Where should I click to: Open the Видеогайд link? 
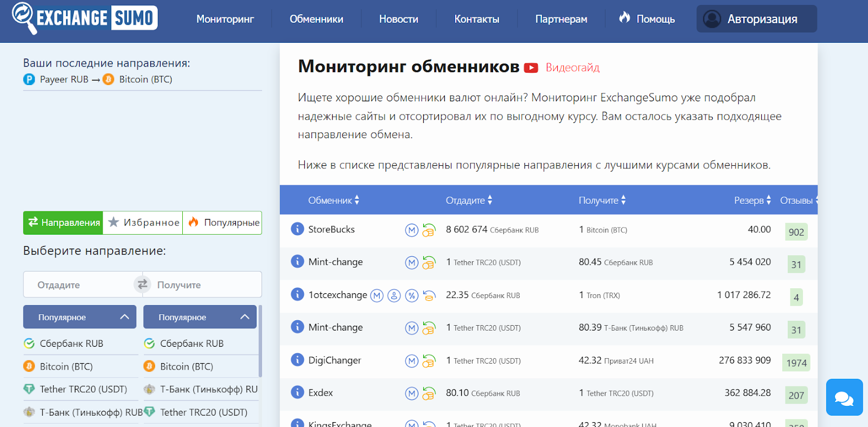[572, 68]
